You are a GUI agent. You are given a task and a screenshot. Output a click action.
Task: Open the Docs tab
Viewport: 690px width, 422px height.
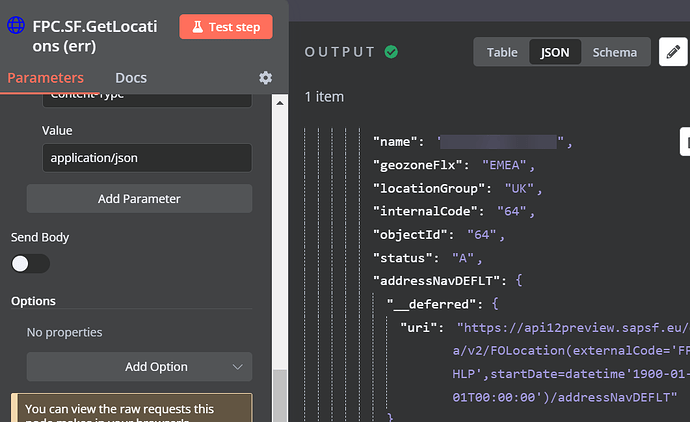pos(131,78)
